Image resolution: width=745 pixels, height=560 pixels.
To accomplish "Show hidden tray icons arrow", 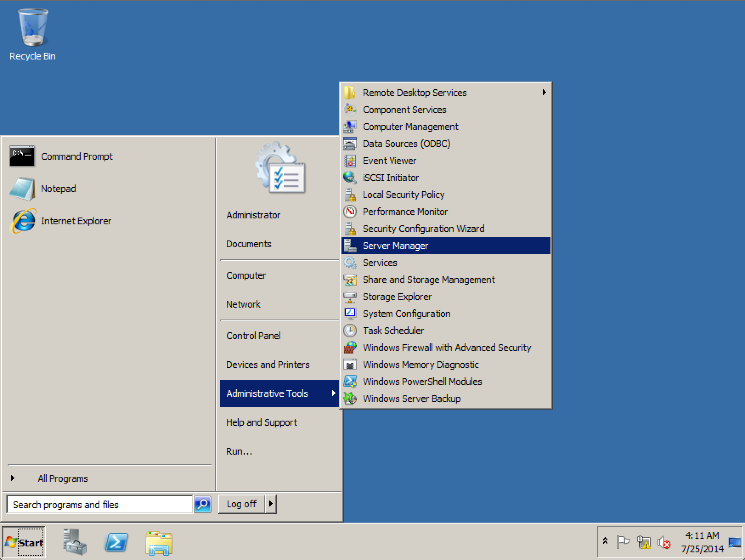I will [x=605, y=541].
